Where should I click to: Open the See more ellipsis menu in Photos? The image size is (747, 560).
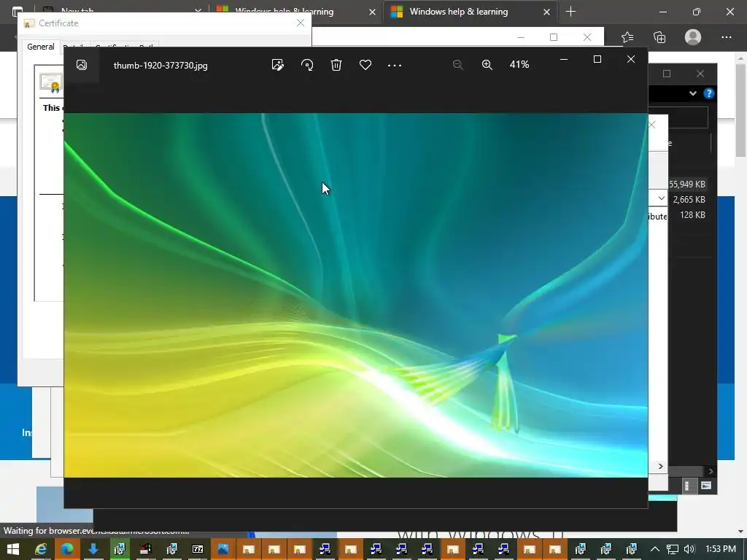click(x=395, y=65)
